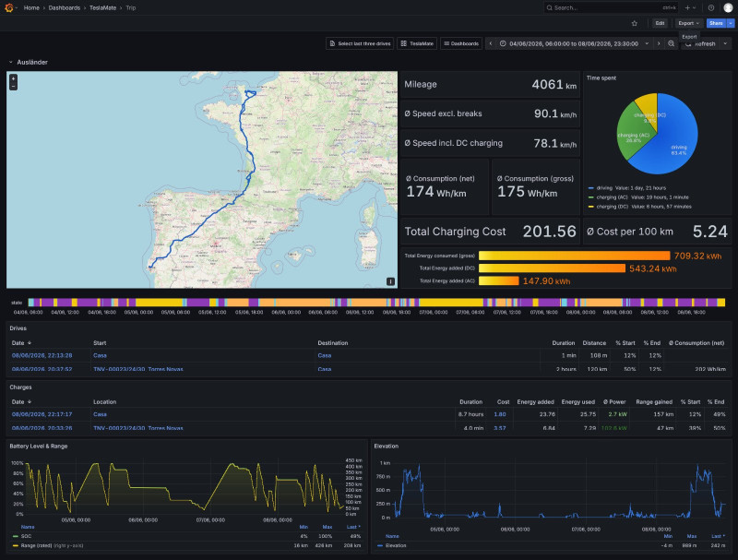Click the Share button
The image size is (738, 560).
(x=716, y=23)
